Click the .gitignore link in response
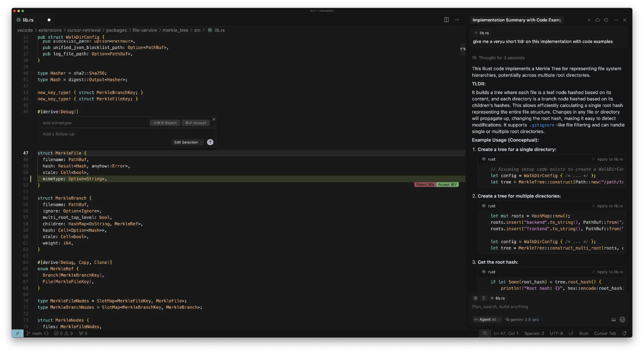 point(542,125)
